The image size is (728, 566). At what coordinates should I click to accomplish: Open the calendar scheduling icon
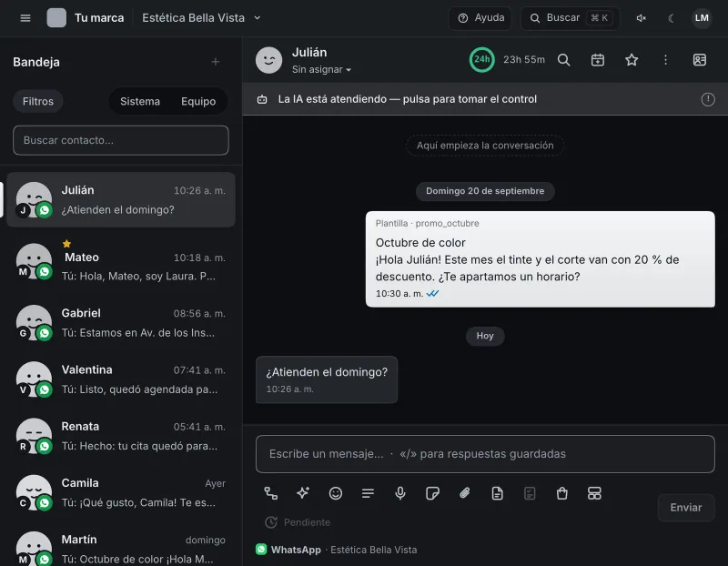(x=598, y=60)
